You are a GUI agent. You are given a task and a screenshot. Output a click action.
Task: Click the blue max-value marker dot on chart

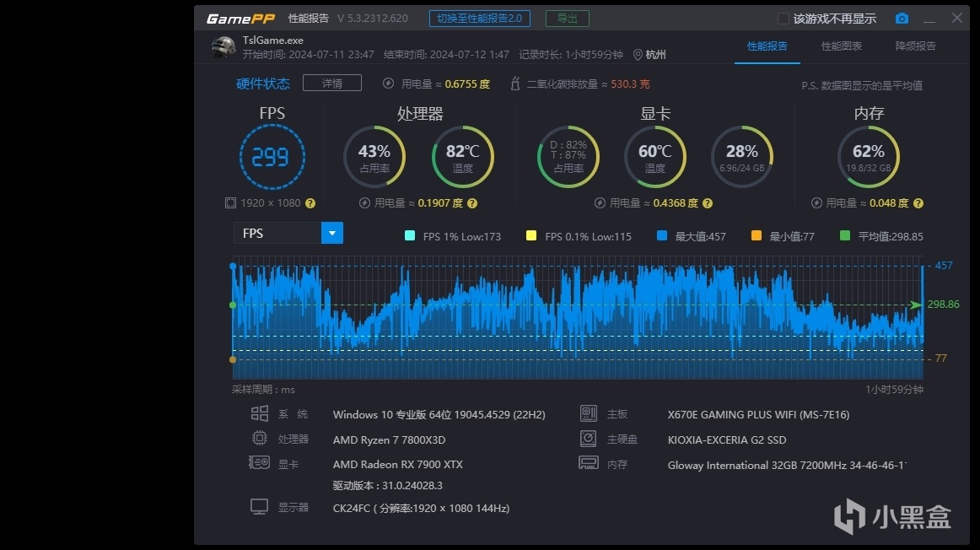[x=233, y=267]
